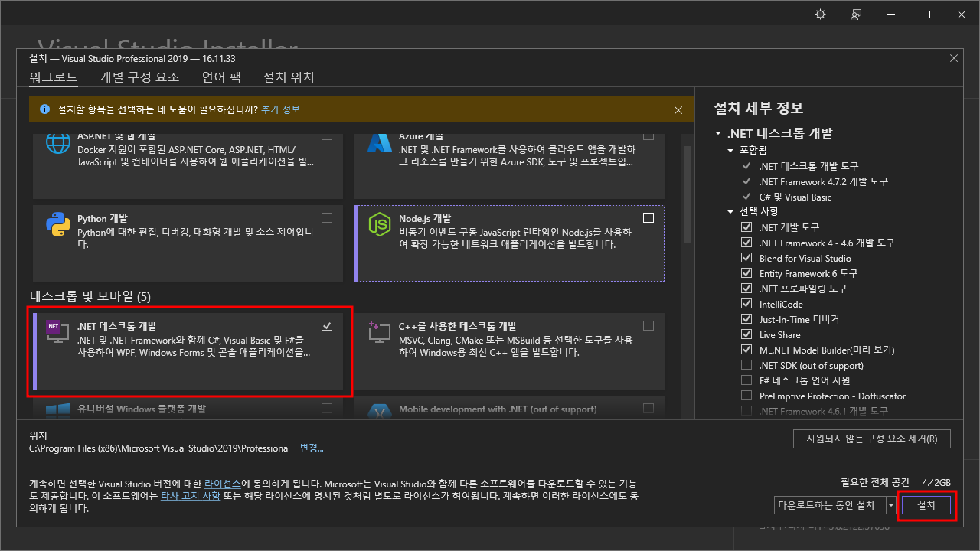
Task: Click the .NET Framework 4.7.2 개발 도구 included item
Action: 824,181
